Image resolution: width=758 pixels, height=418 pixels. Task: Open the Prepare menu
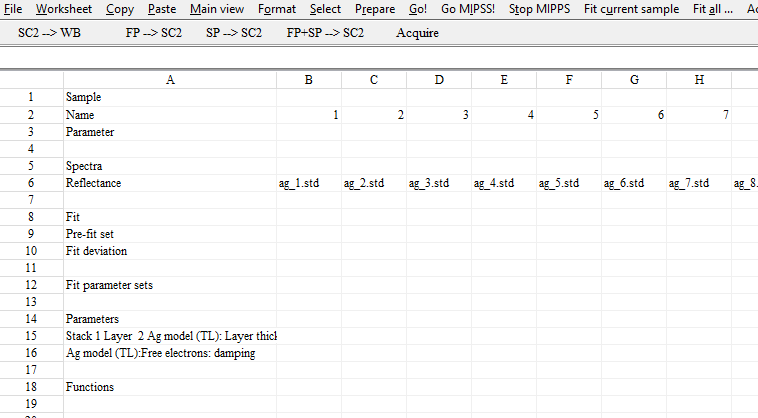[x=375, y=9]
